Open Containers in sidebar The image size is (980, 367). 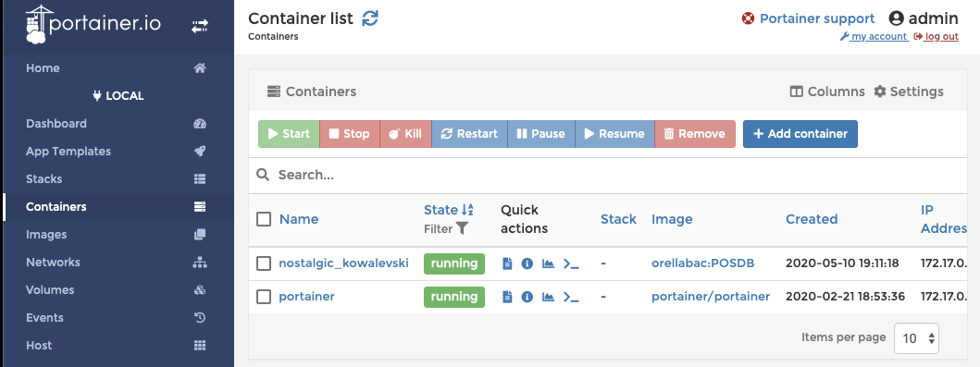pyautogui.click(x=117, y=206)
